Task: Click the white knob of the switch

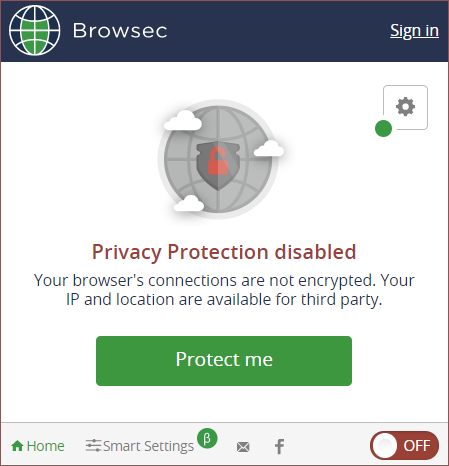Action: [x=384, y=446]
